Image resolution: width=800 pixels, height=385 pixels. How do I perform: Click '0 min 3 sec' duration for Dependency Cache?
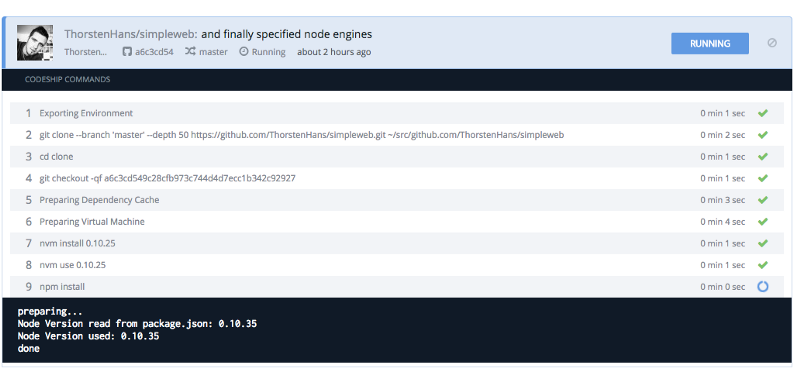tap(722, 200)
